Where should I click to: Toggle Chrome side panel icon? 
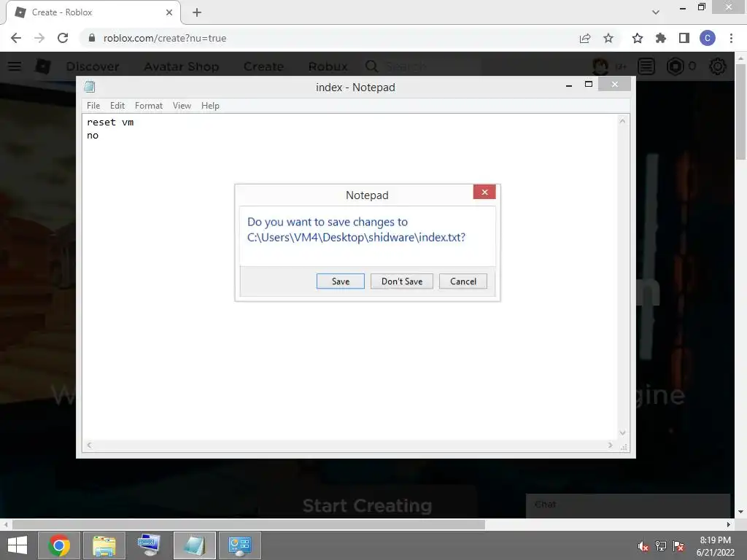[684, 38]
